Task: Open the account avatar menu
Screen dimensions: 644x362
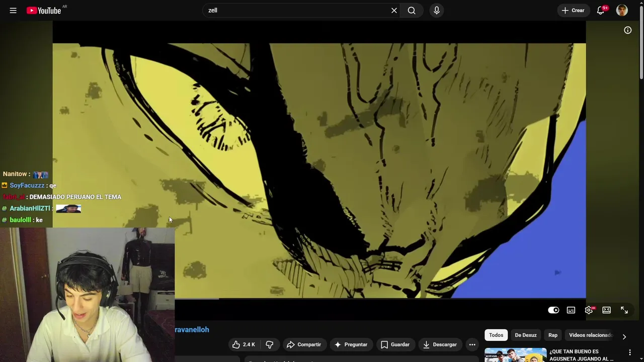Action: coord(622,10)
